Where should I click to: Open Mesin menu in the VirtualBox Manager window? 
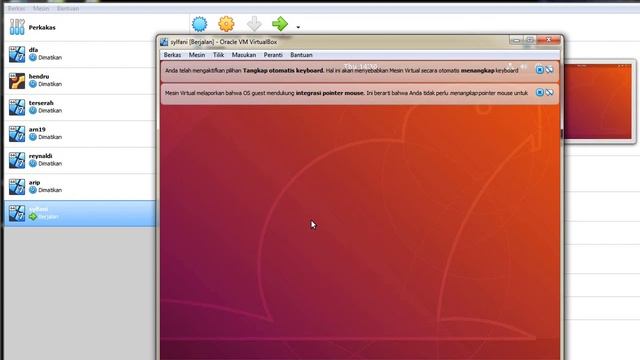click(41, 8)
